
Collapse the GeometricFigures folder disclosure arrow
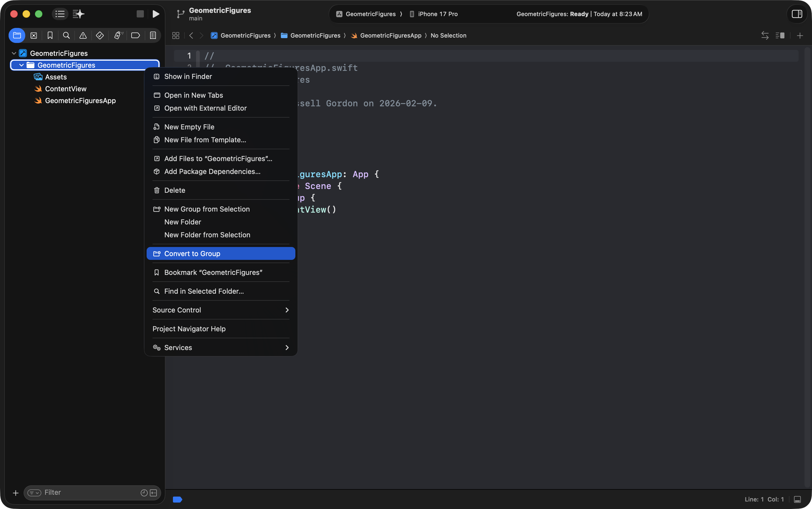tap(21, 65)
